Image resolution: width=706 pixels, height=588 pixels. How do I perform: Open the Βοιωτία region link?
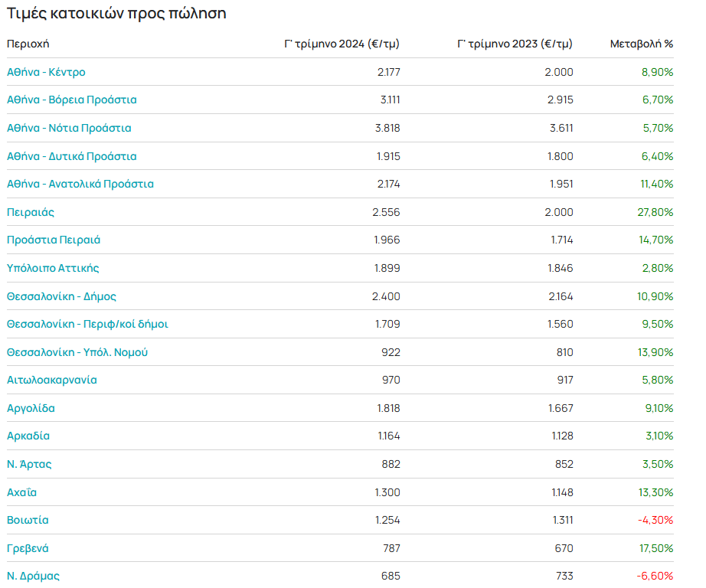pos(28,520)
